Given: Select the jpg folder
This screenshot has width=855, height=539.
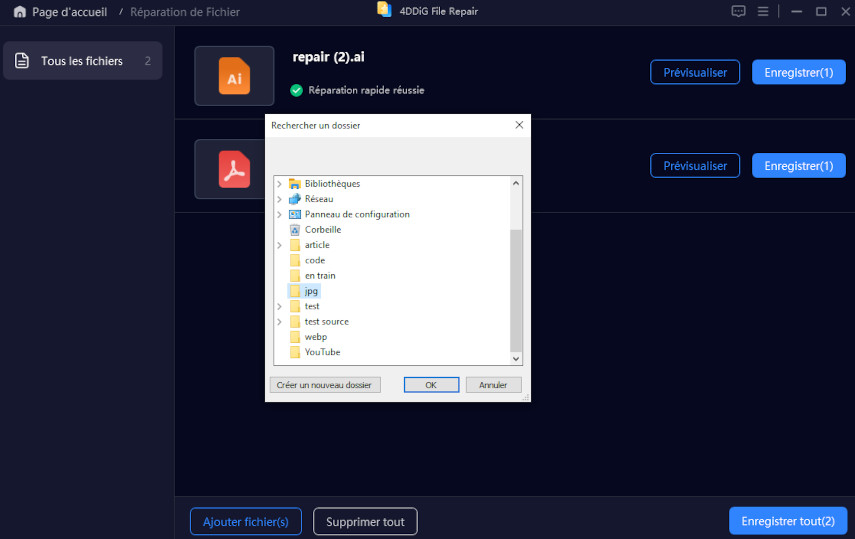Looking at the screenshot, I should (304, 291).
